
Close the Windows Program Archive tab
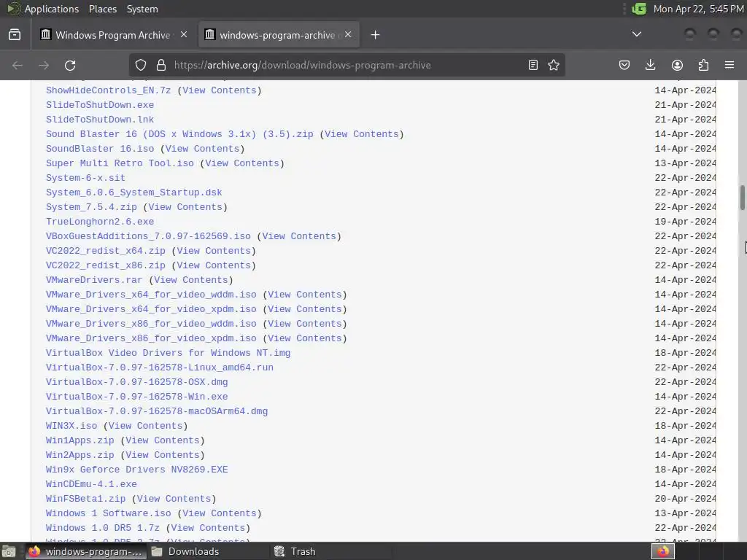(x=184, y=35)
